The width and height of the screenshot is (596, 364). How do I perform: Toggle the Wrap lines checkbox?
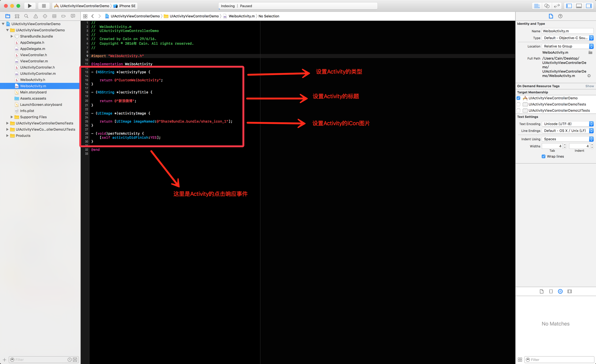coord(544,156)
